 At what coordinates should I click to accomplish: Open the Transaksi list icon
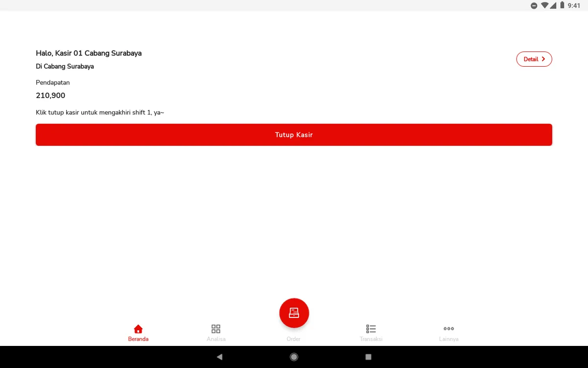371,329
